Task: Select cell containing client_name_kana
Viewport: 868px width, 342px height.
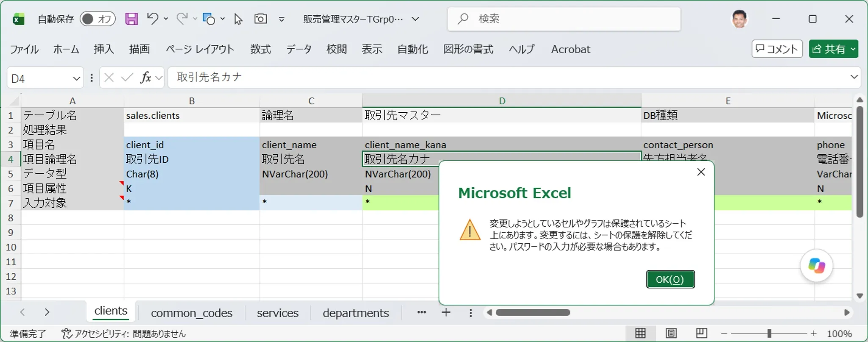Action: [x=502, y=145]
